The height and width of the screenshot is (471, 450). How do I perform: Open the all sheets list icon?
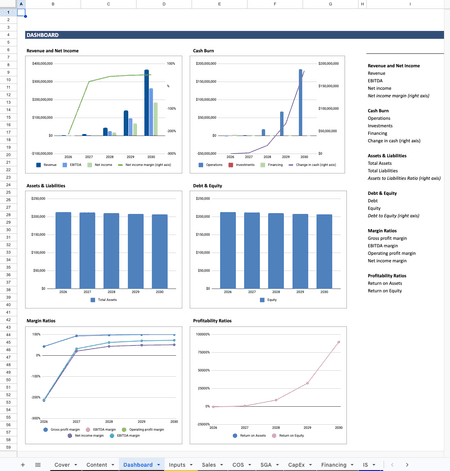38,465
